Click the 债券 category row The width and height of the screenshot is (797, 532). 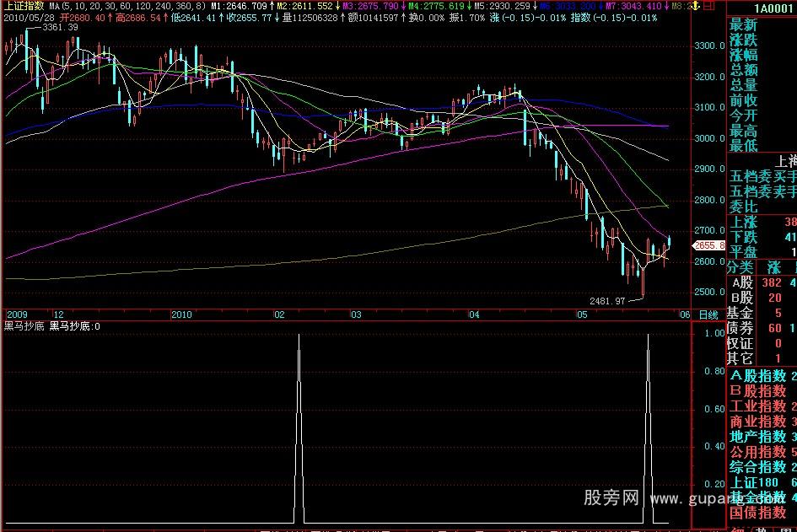[x=742, y=328]
